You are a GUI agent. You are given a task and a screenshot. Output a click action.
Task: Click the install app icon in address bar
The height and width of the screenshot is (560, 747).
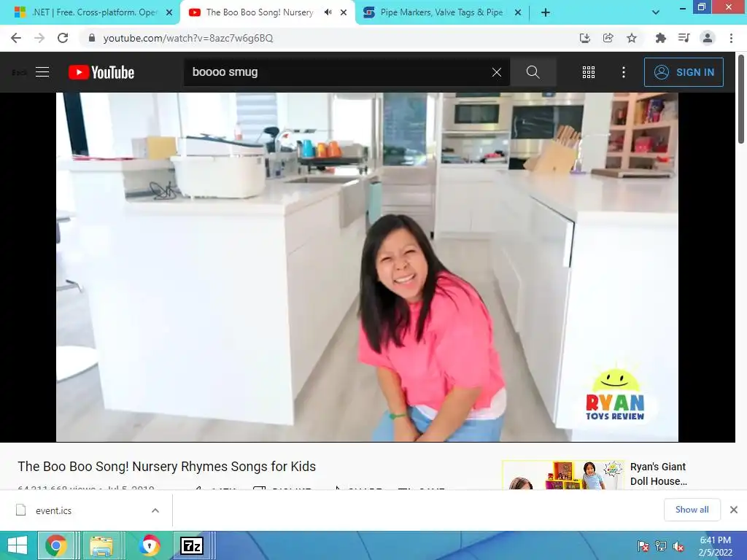click(584, 38)
